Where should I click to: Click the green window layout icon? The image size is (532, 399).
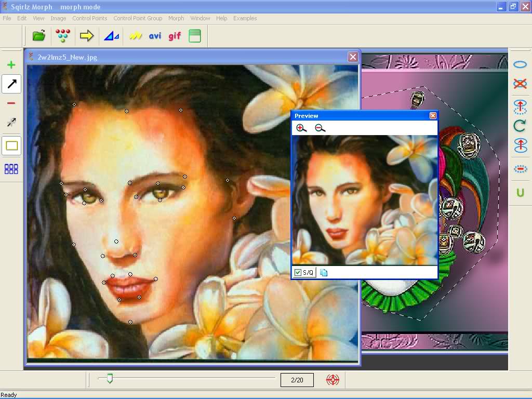[x=195, y=36]
